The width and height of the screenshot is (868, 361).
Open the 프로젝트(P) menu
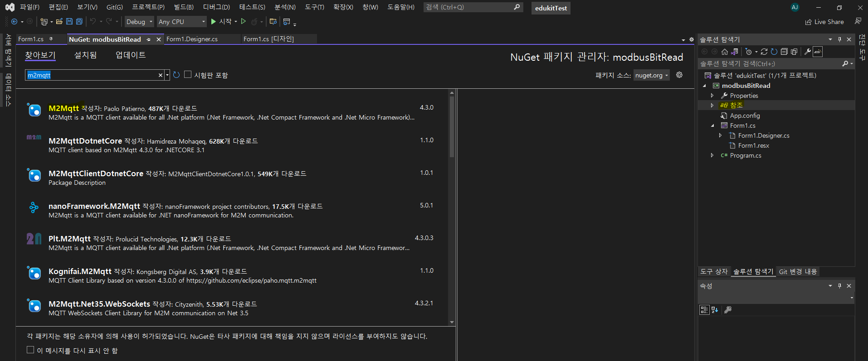pos(148,7)
